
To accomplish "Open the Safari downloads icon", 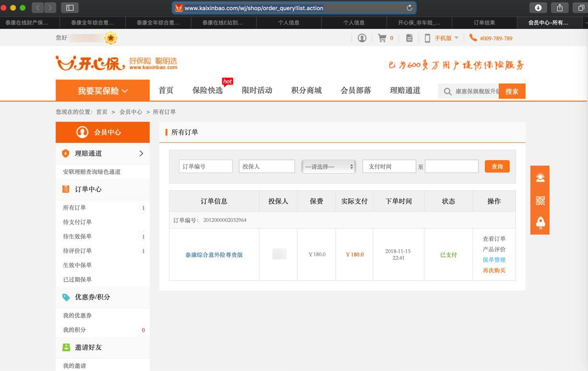I will click(538, 8).
